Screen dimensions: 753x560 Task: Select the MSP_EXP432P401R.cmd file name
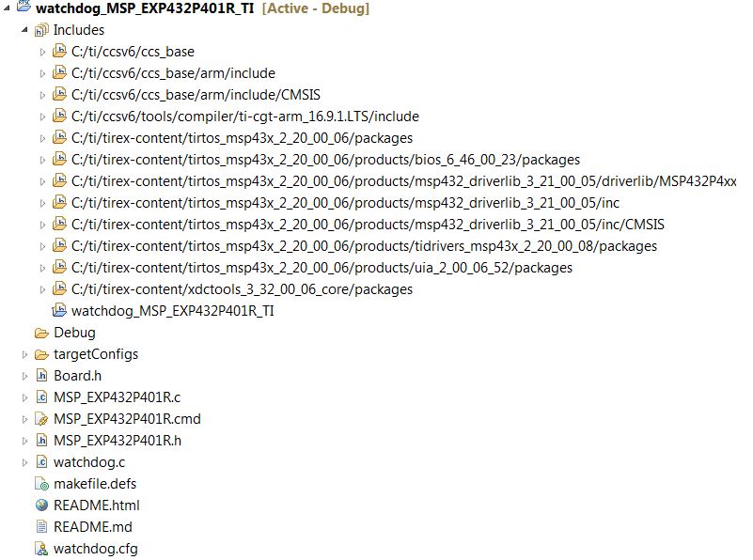pos(127,419)
